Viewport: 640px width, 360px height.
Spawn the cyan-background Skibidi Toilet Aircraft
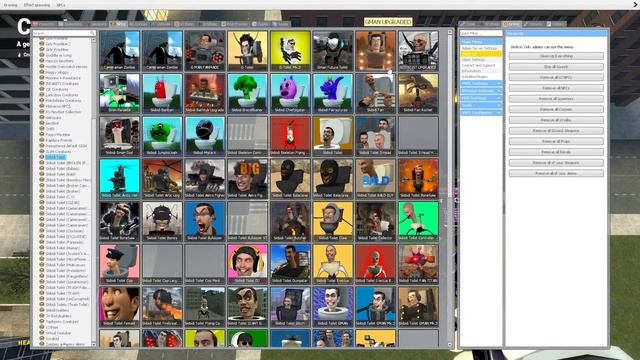coord(120,179)
